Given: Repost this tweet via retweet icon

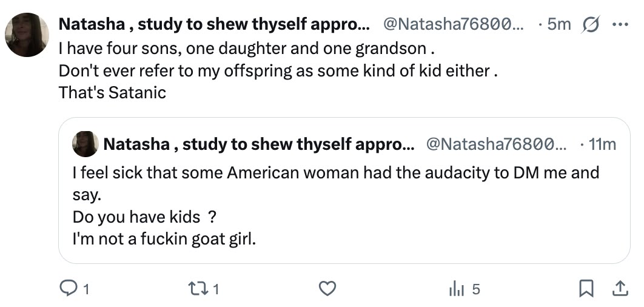Looking at the screenshot, I should point(196,289).
